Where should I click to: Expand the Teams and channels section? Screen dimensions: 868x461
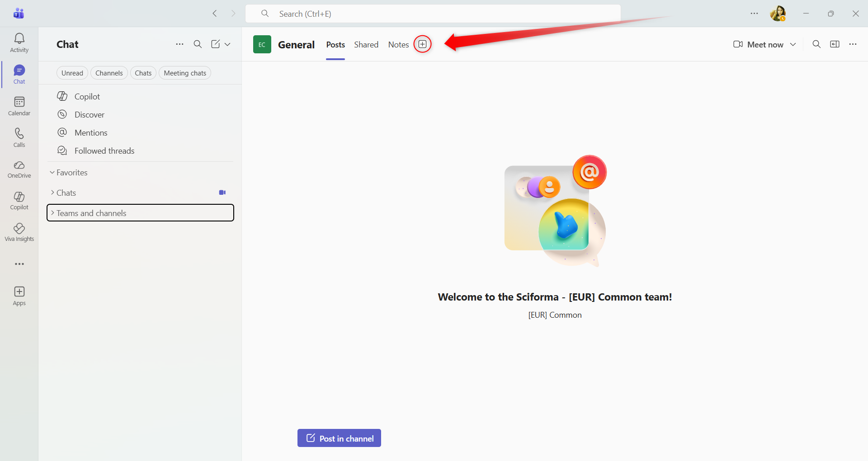pyautogui.click(x=140, y=213)
